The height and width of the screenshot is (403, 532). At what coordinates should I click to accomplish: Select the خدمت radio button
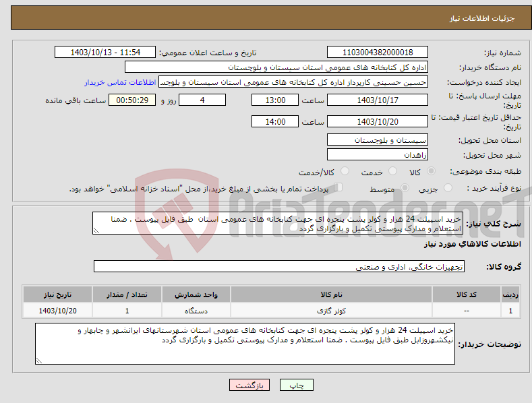[392, 171]
